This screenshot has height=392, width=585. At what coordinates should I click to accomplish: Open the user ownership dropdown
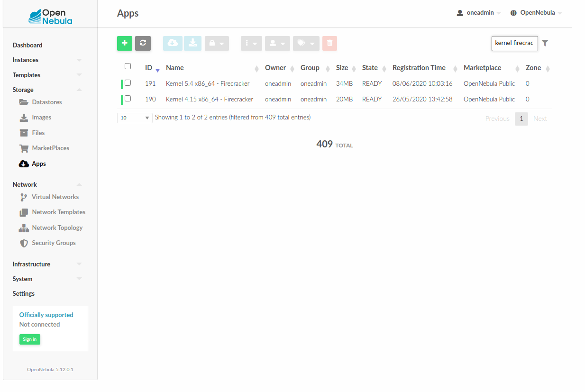pyautogui.click(x=277, y=43)
